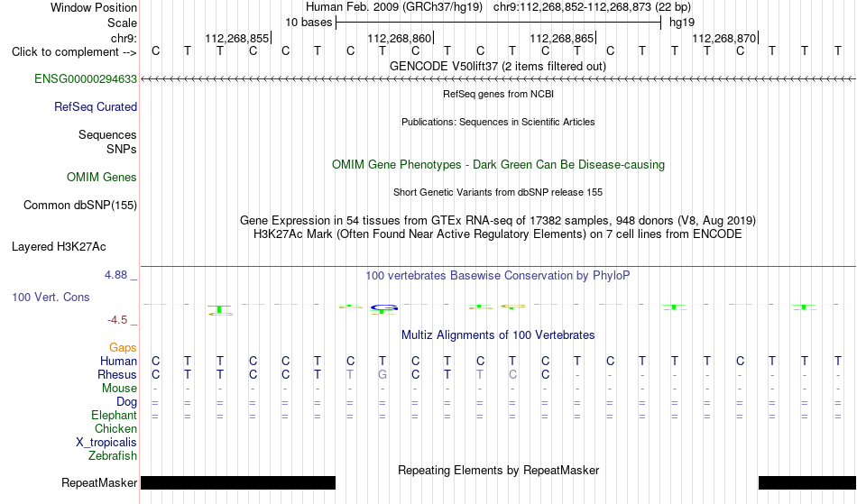Viewport: 857px width, 504px height.
Task: Open the Common dbSNP(155) track label
Action: pyautogui.click(x=80, y=206)
